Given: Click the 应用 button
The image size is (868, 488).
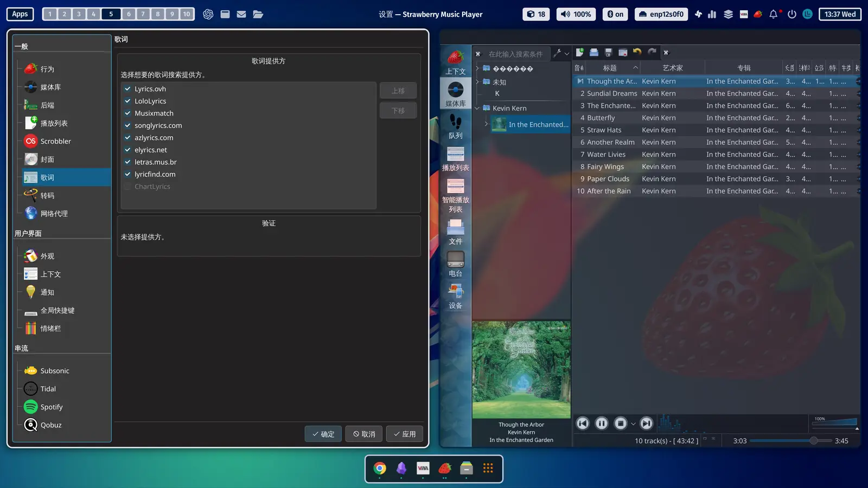Looking at the screenshot, I should point(405,434).
